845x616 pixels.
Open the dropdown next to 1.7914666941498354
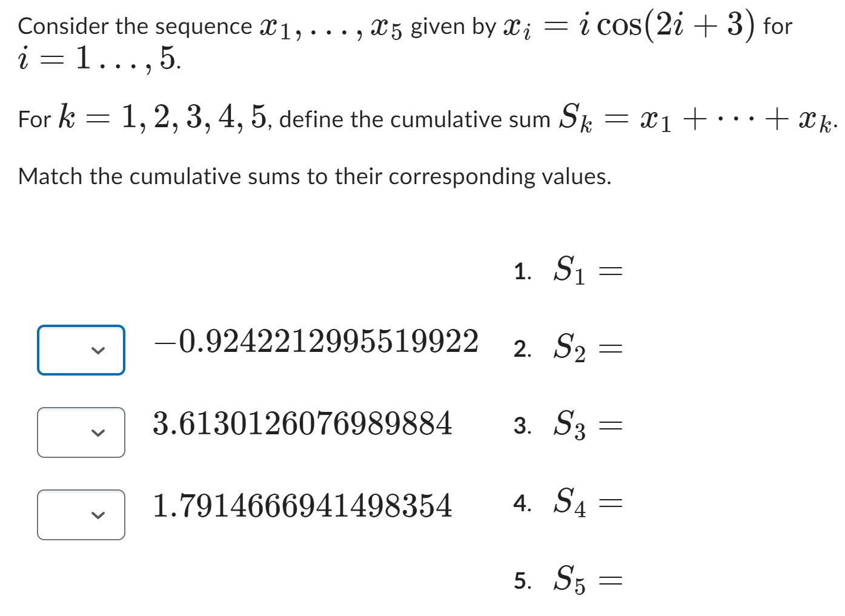pyautogui.click(x=81, y=514)
